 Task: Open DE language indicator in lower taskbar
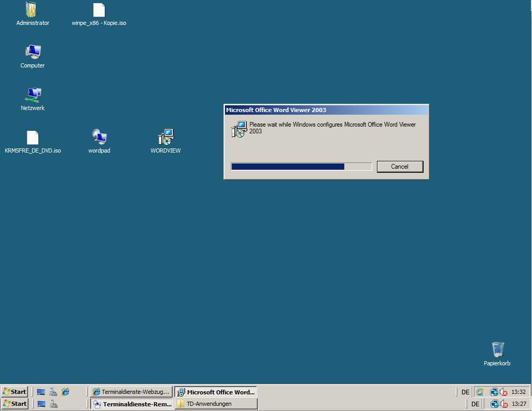pos(475,404)
